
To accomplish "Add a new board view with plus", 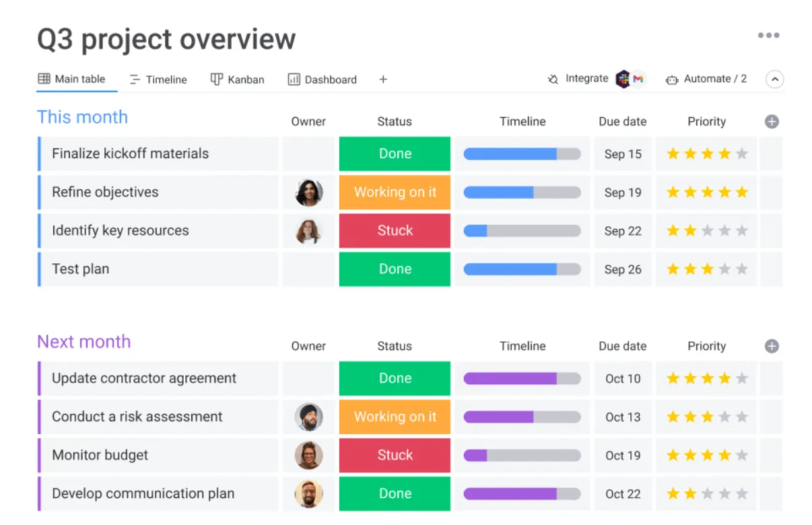I will pos(383,79).
